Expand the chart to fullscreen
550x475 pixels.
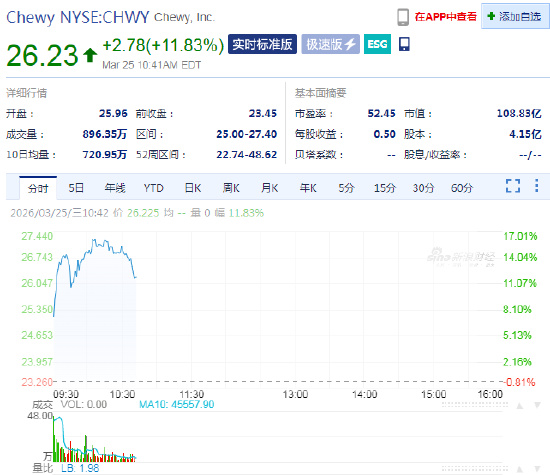[513, 186]
